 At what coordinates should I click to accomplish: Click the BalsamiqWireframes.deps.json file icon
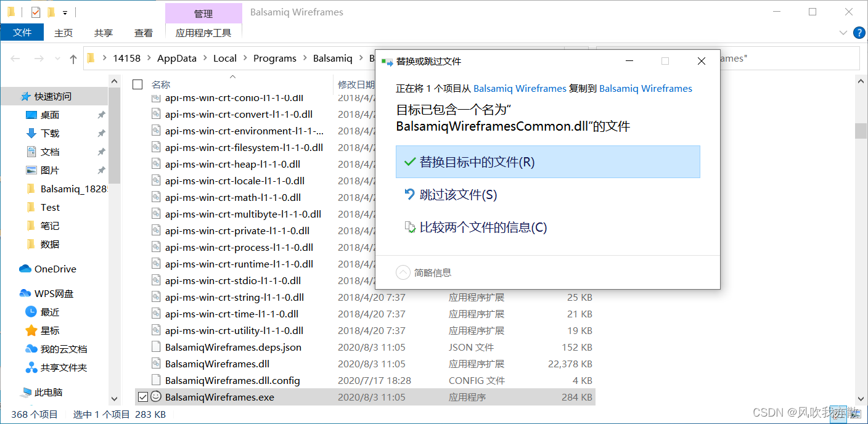(156, 347)
